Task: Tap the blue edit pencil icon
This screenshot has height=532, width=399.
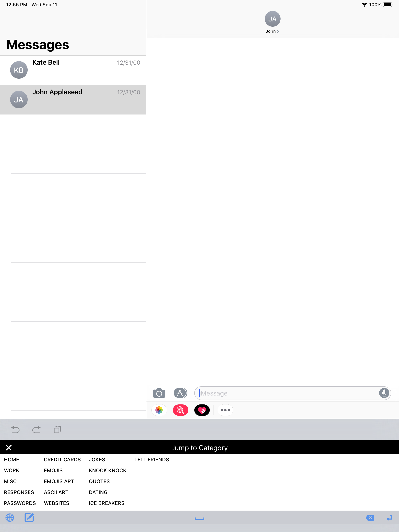Action: [x=29, y=518]
